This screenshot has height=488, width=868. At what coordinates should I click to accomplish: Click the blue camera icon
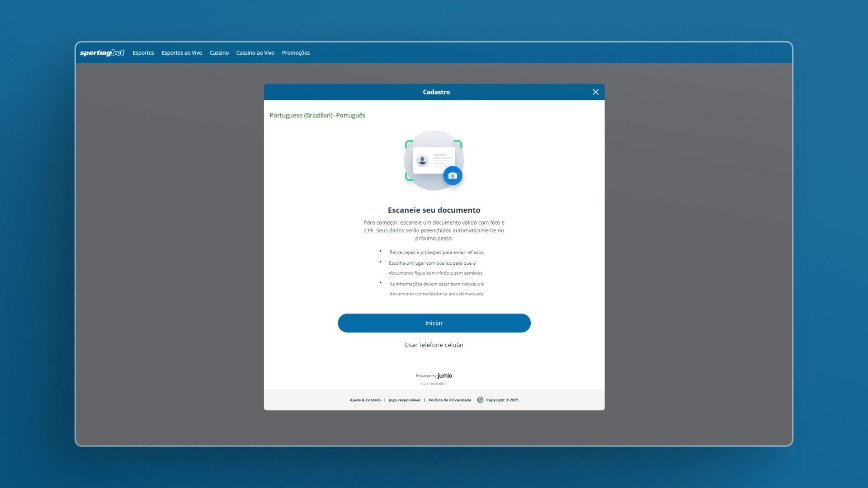[x=453, y=176]
